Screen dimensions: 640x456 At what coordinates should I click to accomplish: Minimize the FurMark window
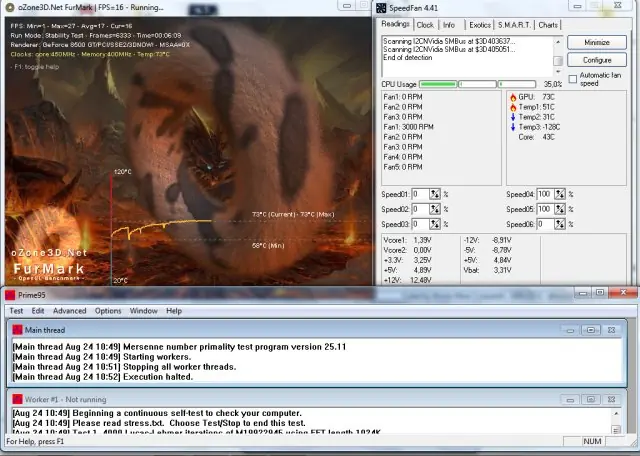click(347, 6)
